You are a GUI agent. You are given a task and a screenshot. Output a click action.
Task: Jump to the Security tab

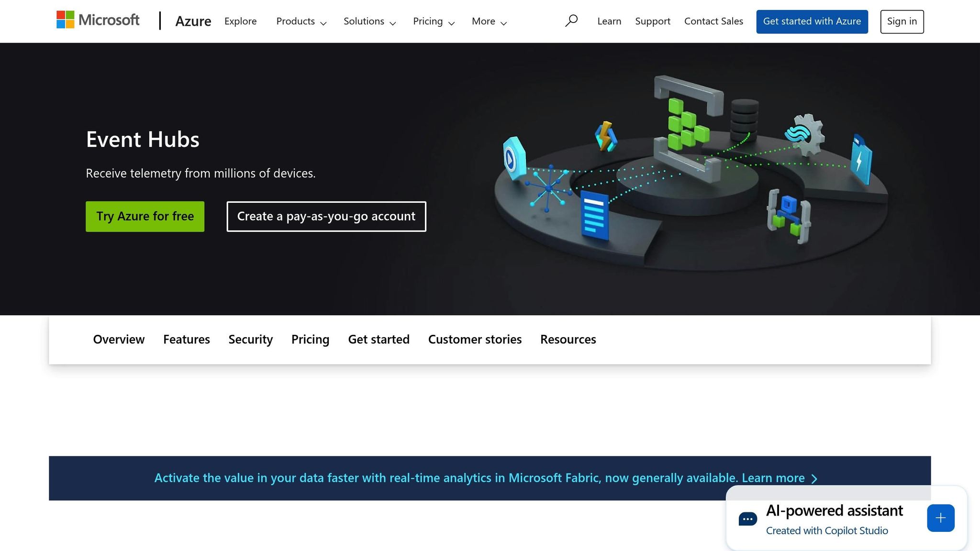(x=251, y=340)
